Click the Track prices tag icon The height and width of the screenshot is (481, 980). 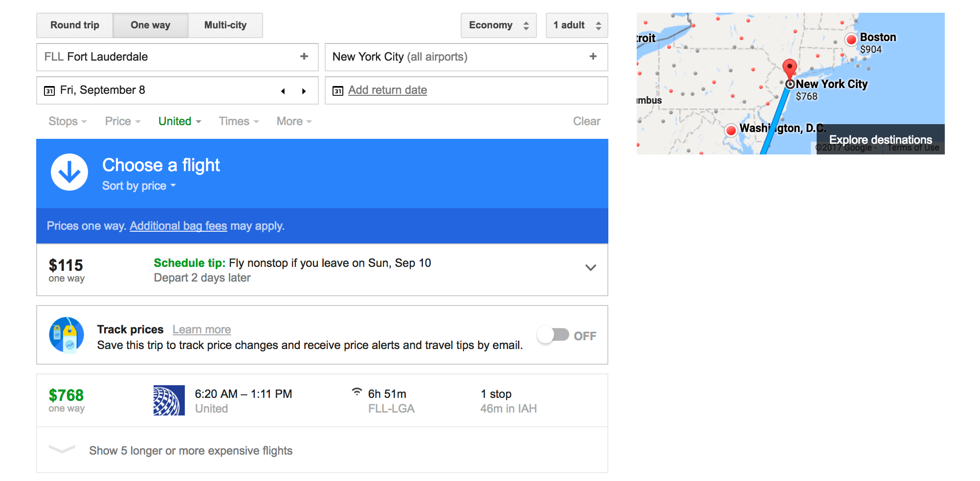67,335
